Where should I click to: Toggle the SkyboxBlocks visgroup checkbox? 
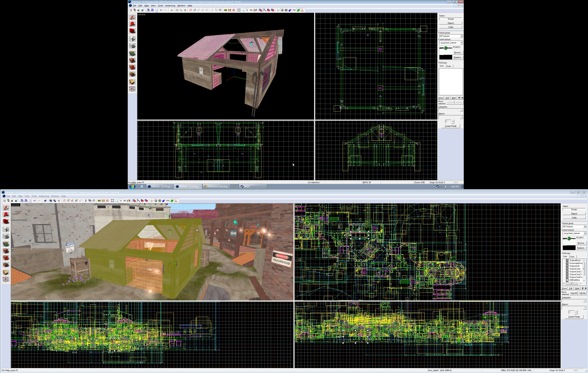point(567,260)
